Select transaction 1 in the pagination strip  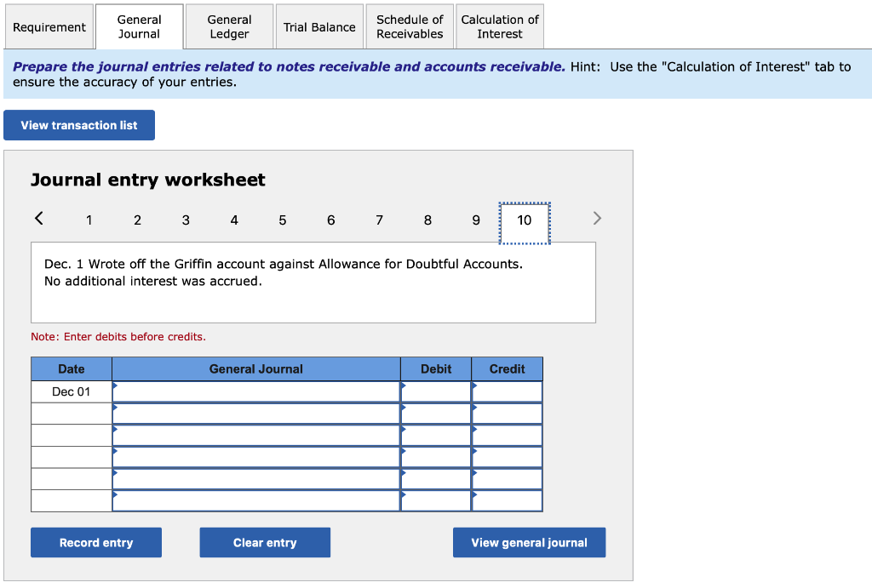click(x=89, y=220)
